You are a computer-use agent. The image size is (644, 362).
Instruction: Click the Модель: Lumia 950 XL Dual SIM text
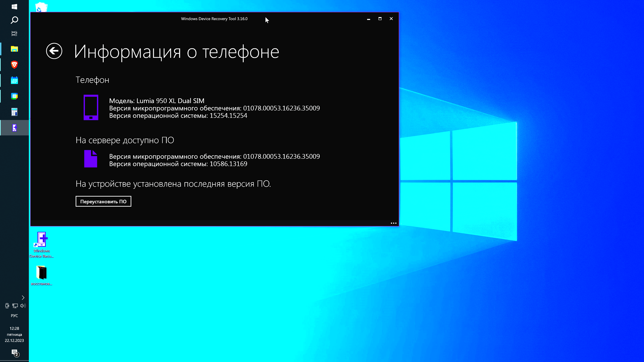pyautogui.click(x=157, y=101)
